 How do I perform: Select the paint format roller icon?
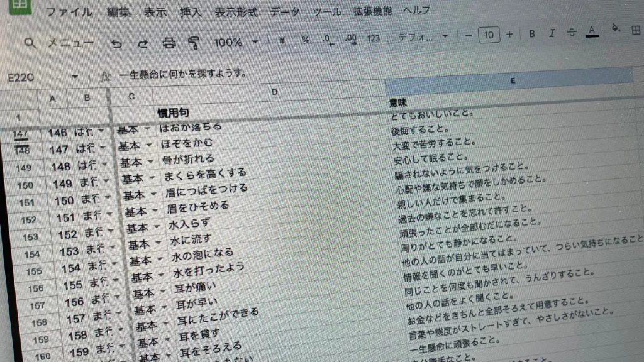pos(194,43)
